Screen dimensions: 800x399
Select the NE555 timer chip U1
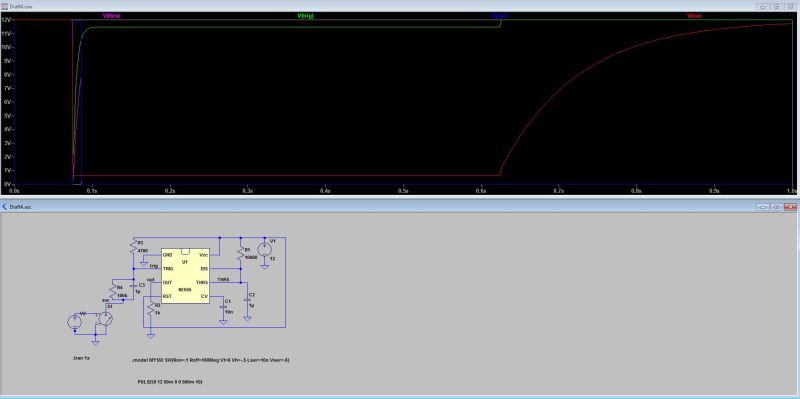185,276
